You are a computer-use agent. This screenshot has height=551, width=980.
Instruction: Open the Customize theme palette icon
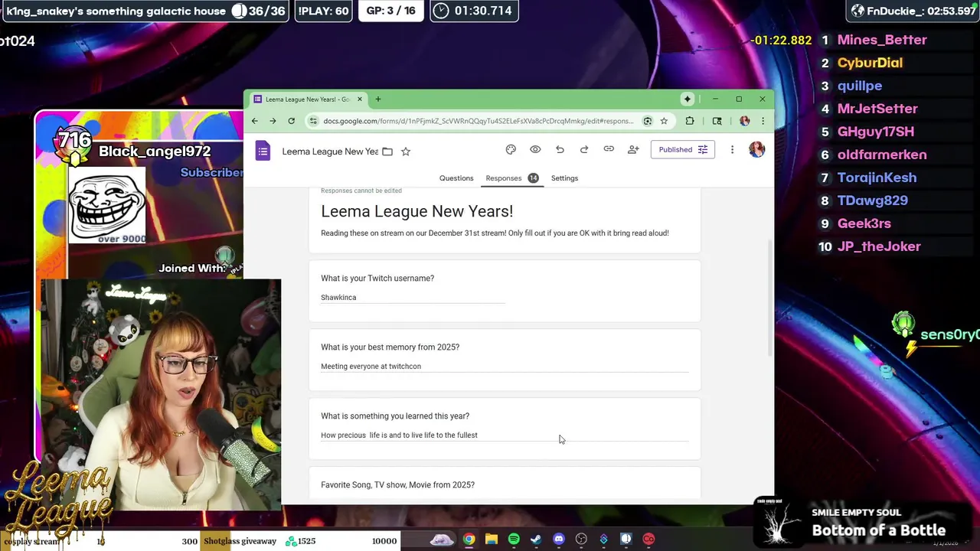[x=511, y=149]
